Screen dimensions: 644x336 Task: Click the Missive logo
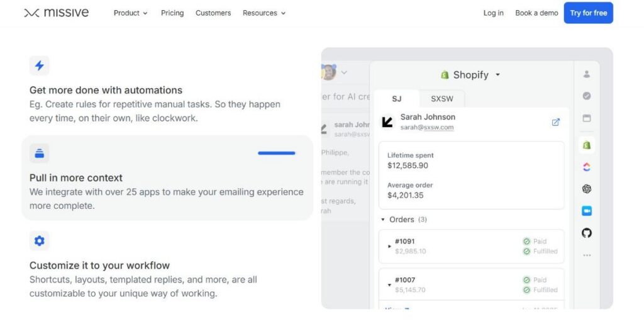pyautogui.click(x=56, y=13)
